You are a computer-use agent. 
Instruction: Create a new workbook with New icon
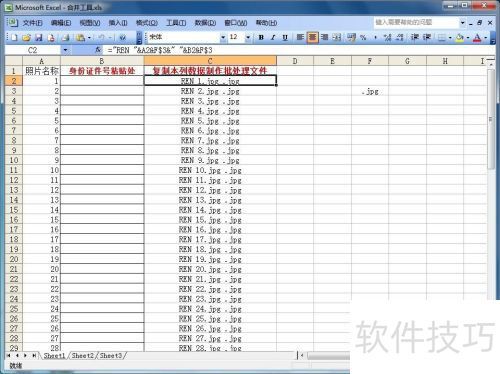(14, 37)
